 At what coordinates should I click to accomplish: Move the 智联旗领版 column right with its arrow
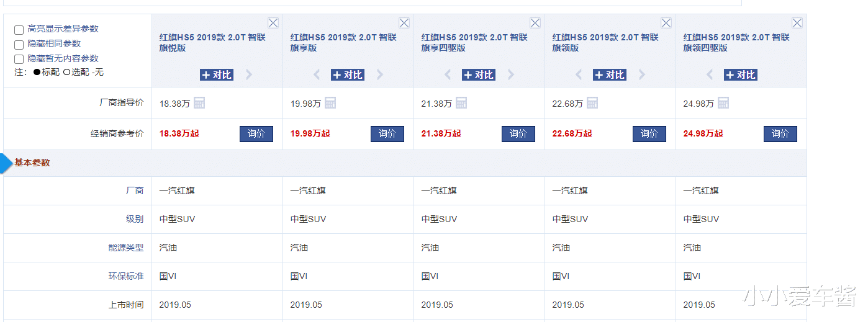(642, 75)
